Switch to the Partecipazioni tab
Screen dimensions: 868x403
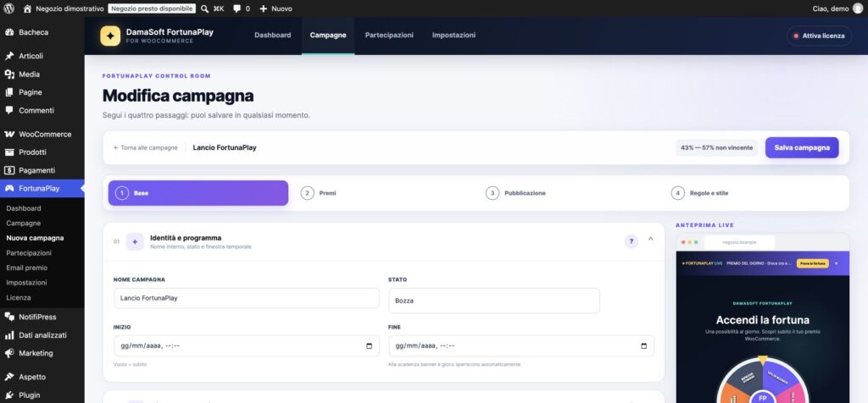(389, 35)
